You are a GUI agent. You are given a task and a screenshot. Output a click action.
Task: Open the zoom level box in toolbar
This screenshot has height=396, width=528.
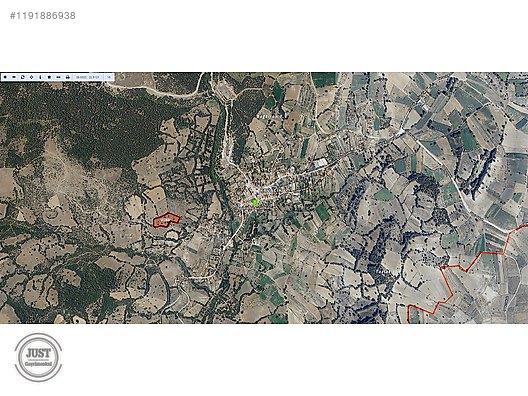[x=109, y=77]
